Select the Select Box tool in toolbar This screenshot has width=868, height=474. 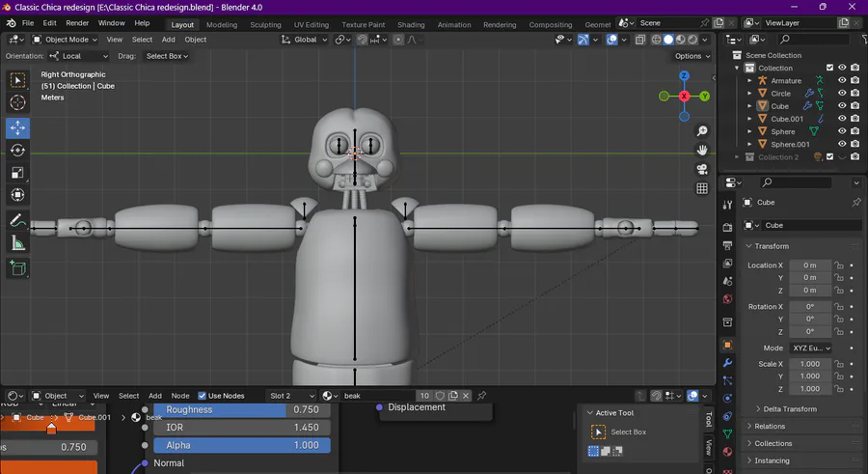pyautogui.click(x=17, y=81)
